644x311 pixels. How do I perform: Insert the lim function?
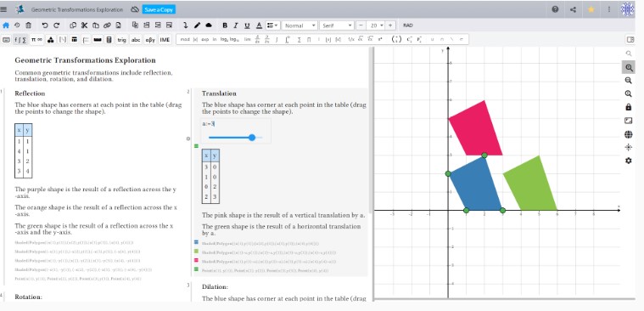click(247, 39)
